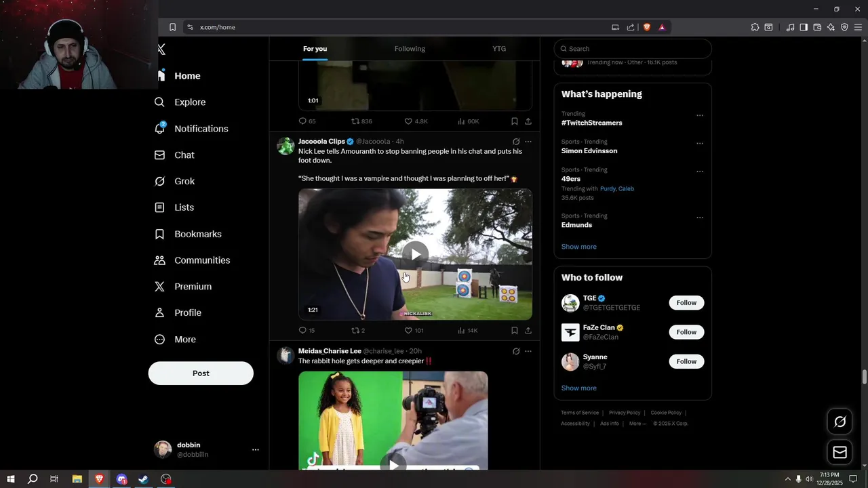Open the Brave Wallet icon
The height and width of the screenshot is (488, 868).
[x=817, y=27]
